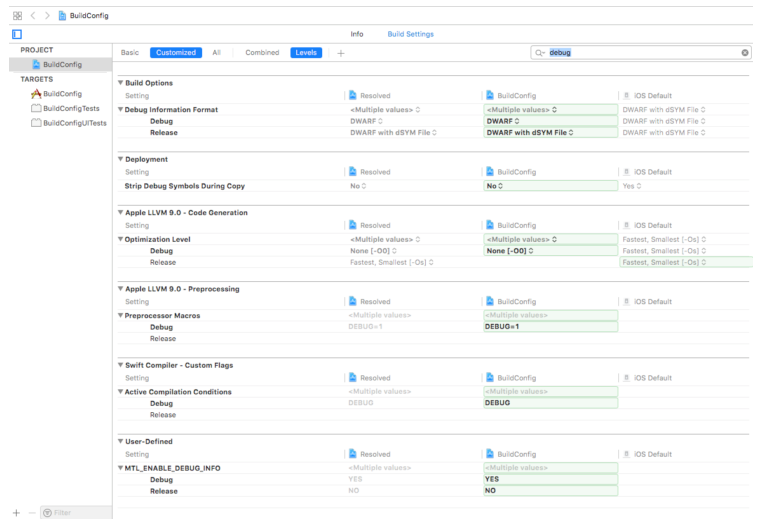Click BuildConfig column icon in Build Options

point(490,95)
